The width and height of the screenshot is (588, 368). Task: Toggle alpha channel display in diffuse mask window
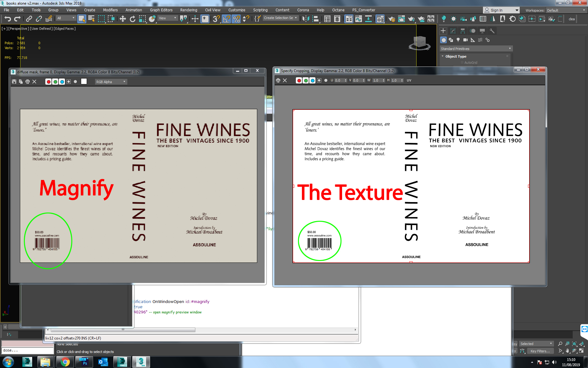(x=69, y=82)
